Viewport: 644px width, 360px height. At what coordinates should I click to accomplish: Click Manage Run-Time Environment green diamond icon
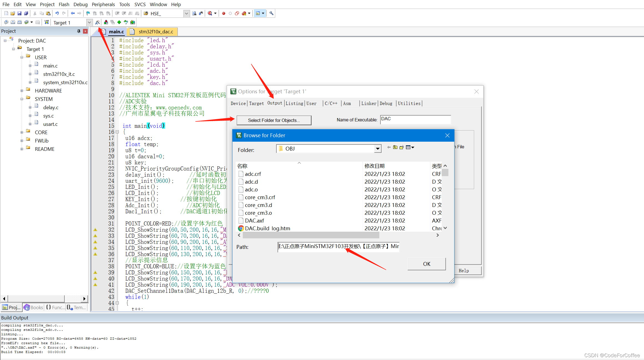click(x=119, y=22)
